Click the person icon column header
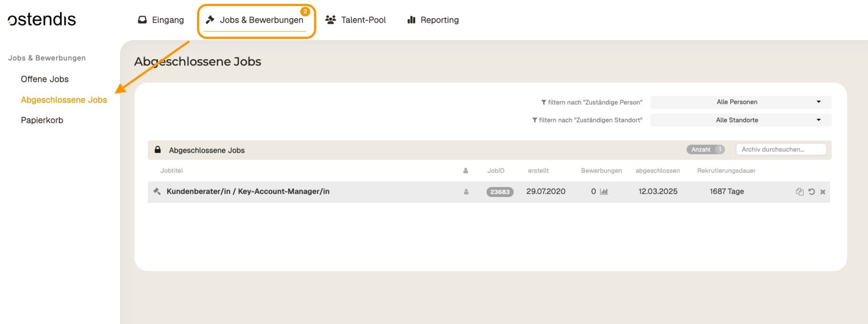 click(x=466, y=171)
